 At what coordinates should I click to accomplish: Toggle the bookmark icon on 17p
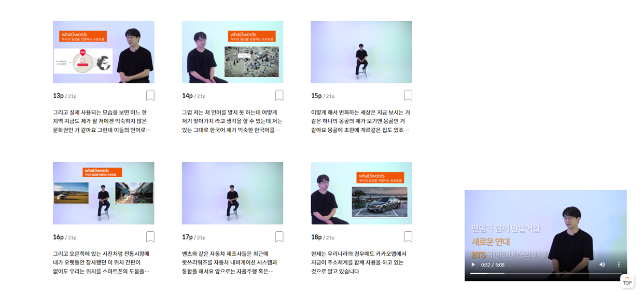[279, 237]
